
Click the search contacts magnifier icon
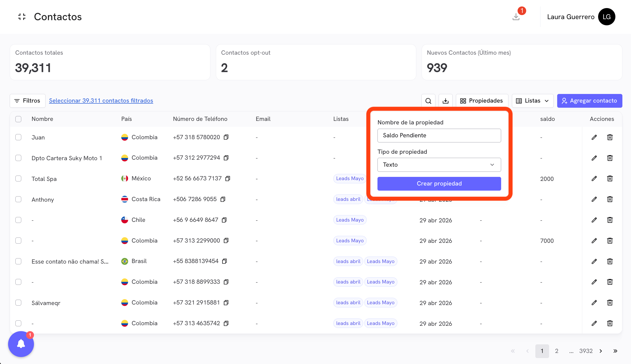tap(428, 101)
